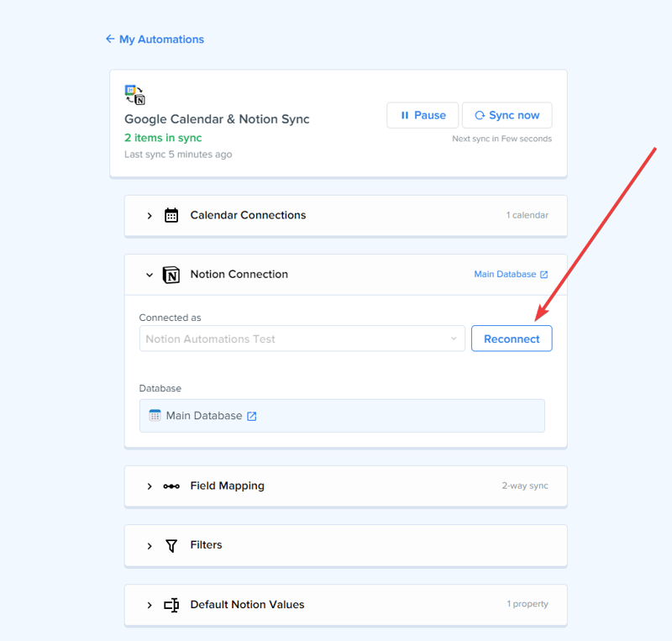Click the table icon inside the Database field

pyautogui.click(x=155, y=415)
